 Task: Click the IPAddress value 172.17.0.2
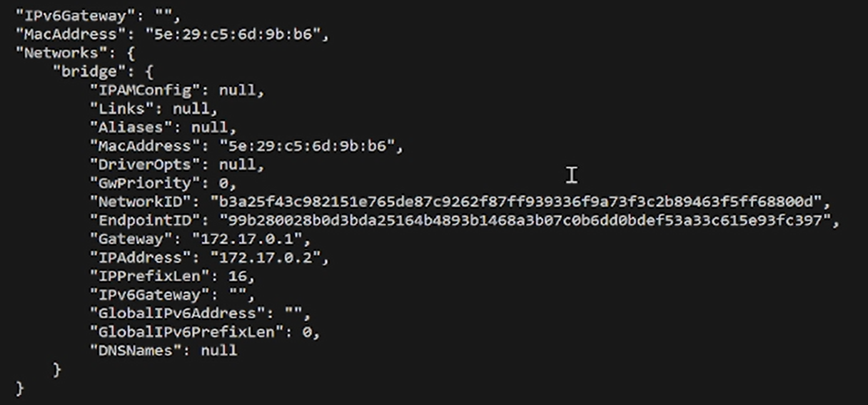[x=266, y=257]
